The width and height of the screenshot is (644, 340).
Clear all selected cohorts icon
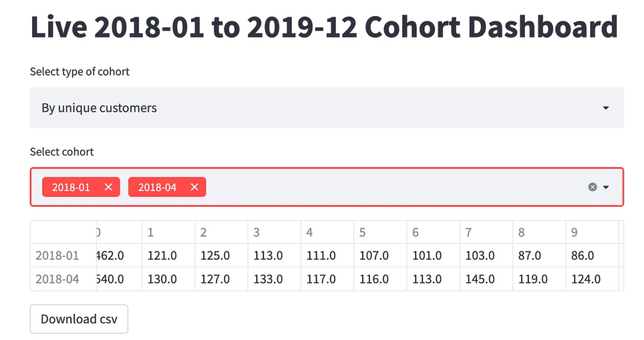(592, 187)
